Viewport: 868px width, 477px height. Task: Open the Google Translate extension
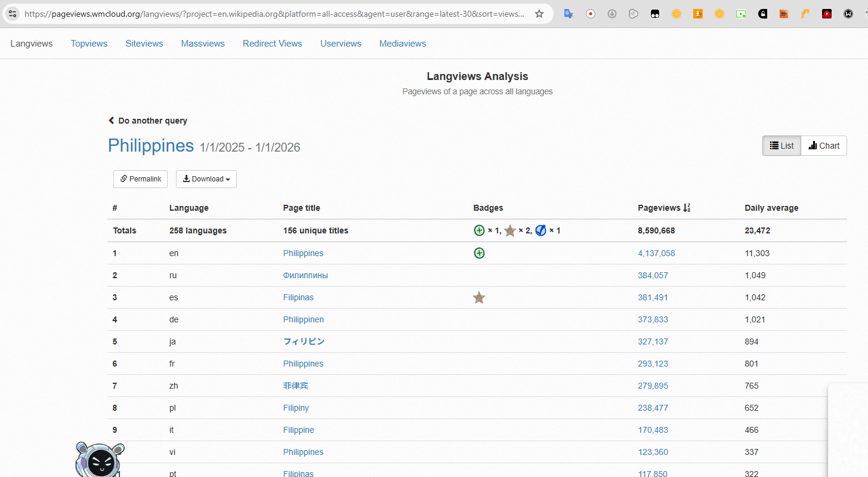coord(569,14)
